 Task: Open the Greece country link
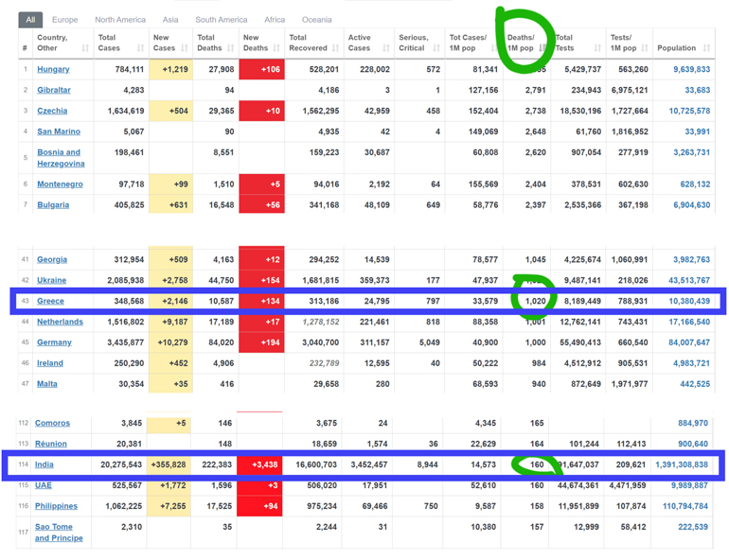pos(50,302)
